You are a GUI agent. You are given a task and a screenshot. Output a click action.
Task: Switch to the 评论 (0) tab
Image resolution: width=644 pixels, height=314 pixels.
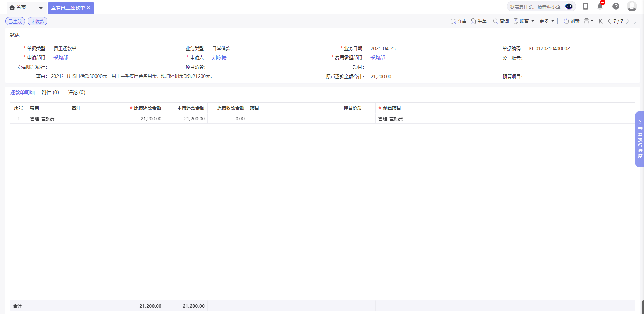(x=76, y=92)
